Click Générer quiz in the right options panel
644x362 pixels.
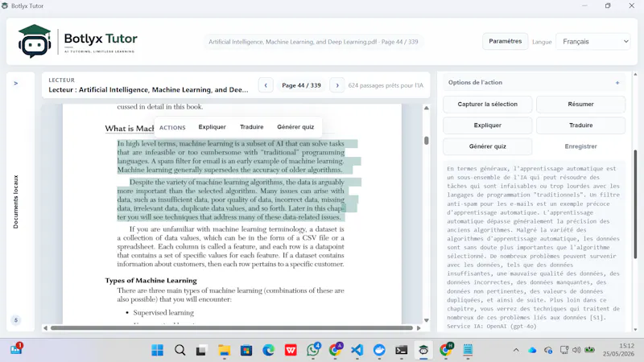tap(488, 146)
